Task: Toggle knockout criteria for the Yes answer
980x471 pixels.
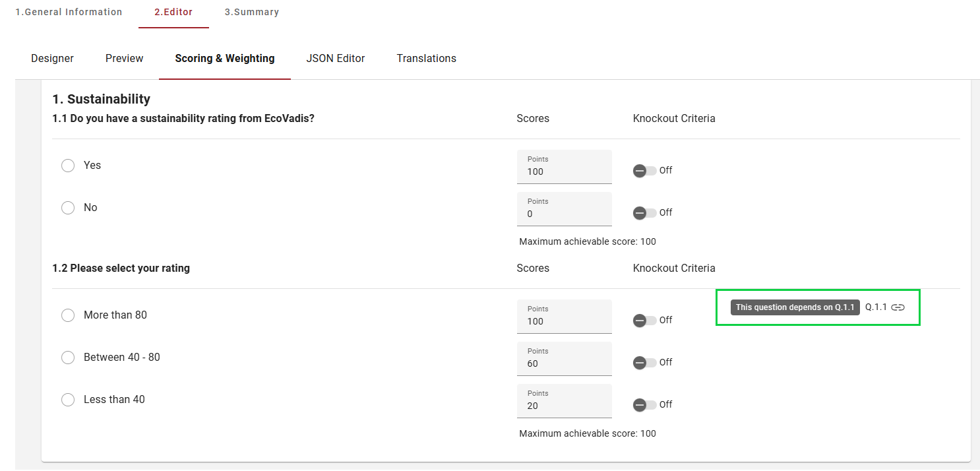Action: coord(644,171)
